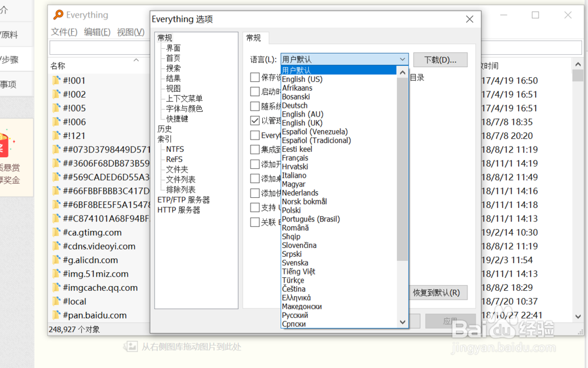The height and width of the screenshot is (368, 588).
Task: Close the Everything 选项 dialog
Action: point(469,19)
